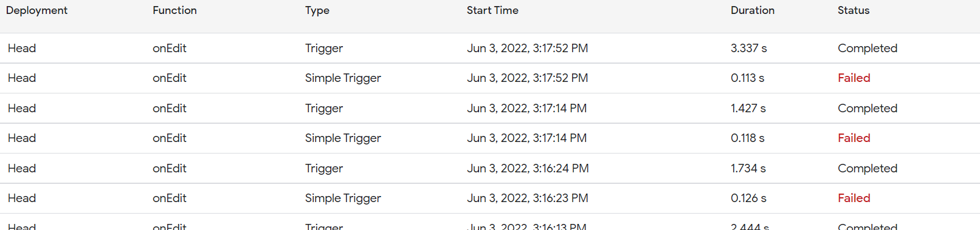The width and height of the screenshot is (980, 230).
Task: Click the Type column header
Action: pyautogui.click(x=317, y=10)
